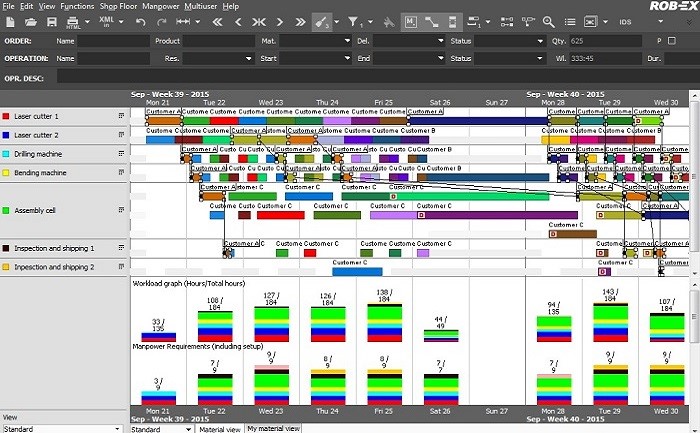Switch to My material view tab
The width and height of the screenshot is (700, 433).
pyautogui.click(x=273, y=428)
